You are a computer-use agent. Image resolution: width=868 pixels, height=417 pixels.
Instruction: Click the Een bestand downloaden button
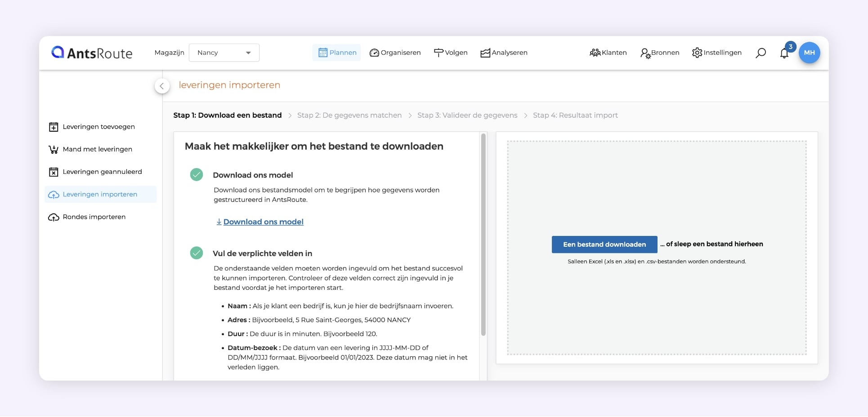coord(604,244)
